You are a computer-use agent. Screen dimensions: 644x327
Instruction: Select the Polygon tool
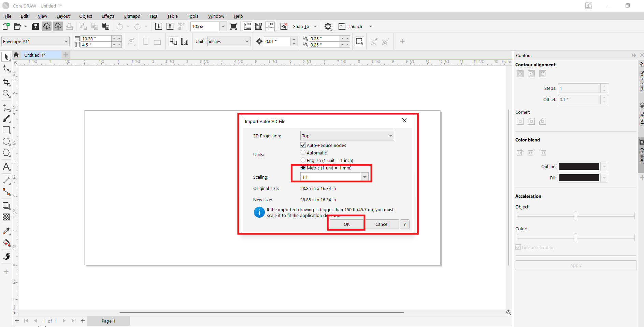coord(6,153)
